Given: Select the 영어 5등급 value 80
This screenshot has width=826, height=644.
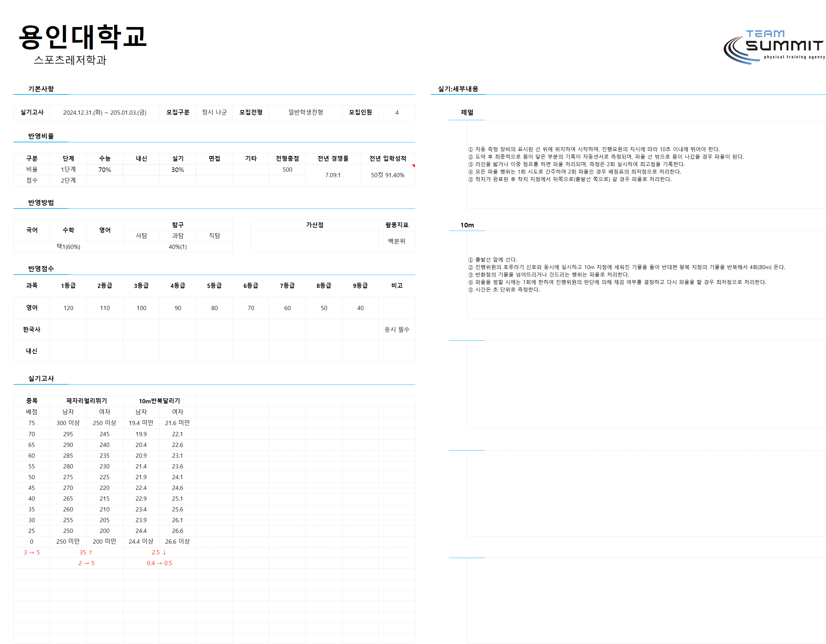Looking at the screenshot, I should coord(214,308).
